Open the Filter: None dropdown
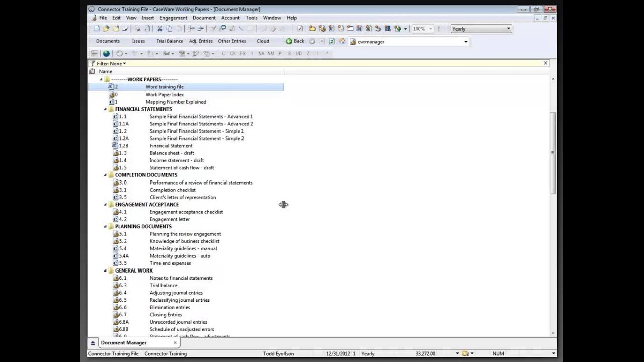Viewport: 644px width, 362px height. [x=111, y=64]
